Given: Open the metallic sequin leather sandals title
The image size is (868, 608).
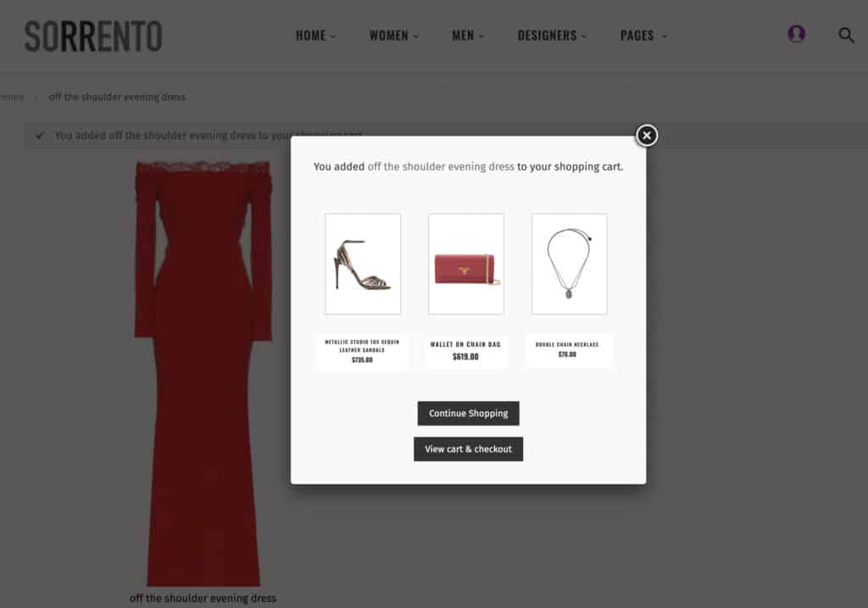Looking at the screenshot, I should 362,346.
